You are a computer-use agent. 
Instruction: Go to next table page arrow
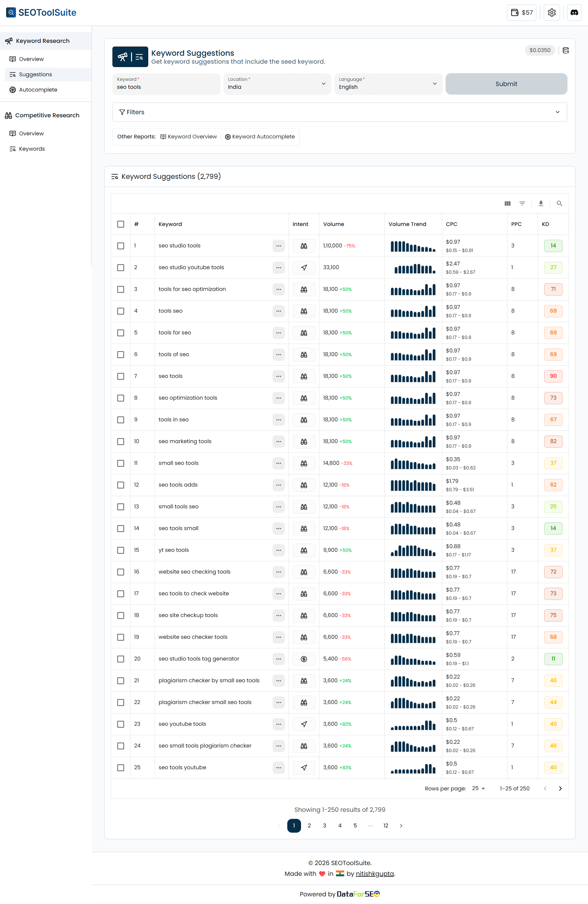[560, 789]
